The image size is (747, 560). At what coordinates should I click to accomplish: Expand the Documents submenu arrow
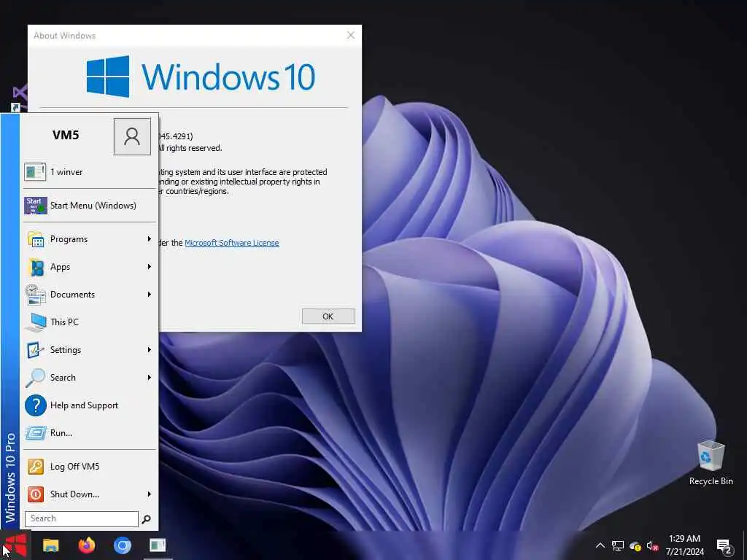(149, 295)
